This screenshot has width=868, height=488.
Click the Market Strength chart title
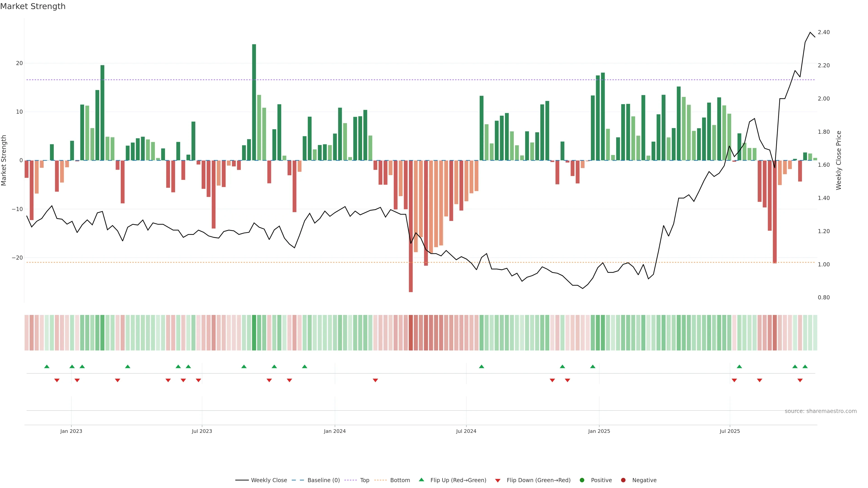(x=33, y=6)
